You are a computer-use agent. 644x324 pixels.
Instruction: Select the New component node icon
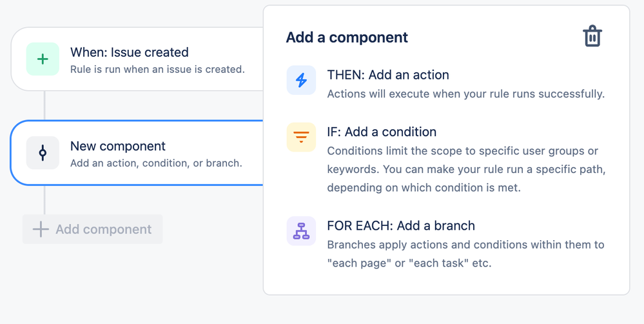tap(43, 153)
